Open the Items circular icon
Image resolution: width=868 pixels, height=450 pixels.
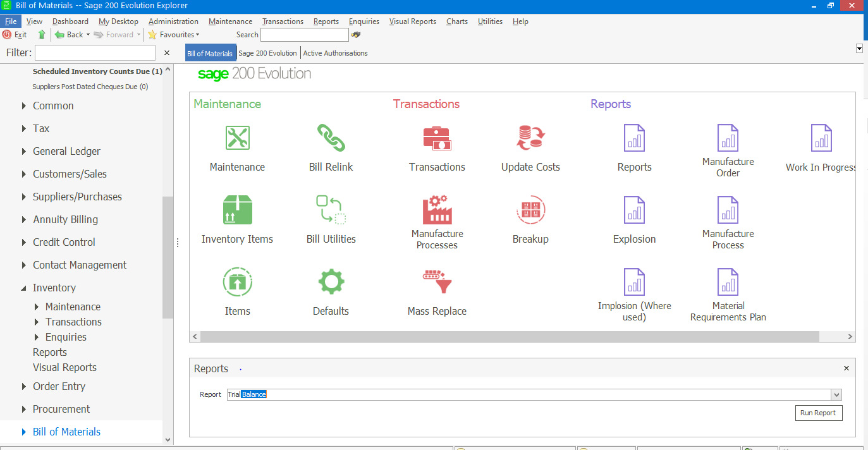click(238, 282)
